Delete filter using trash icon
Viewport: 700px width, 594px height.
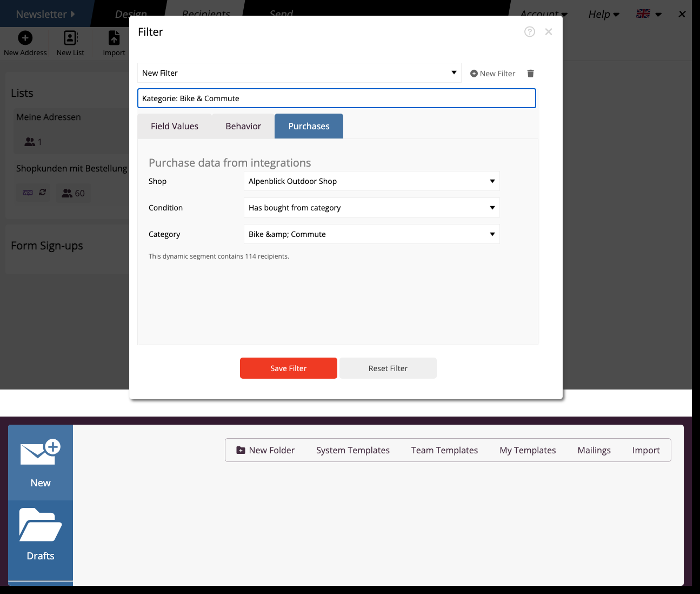[x=530, y=74]
